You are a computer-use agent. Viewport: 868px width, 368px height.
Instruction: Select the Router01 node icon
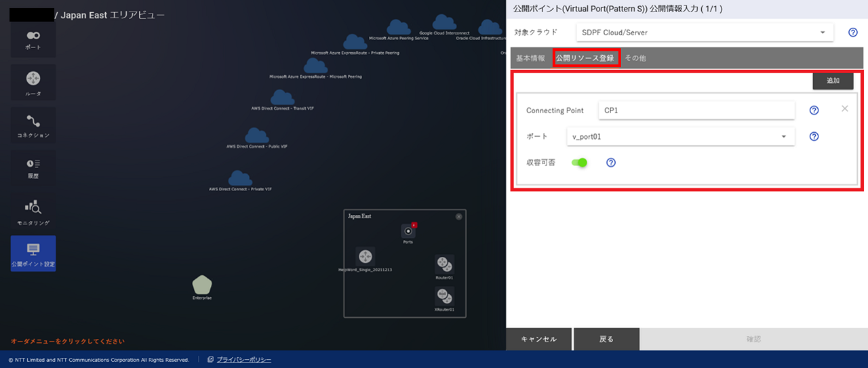[444, 264]
